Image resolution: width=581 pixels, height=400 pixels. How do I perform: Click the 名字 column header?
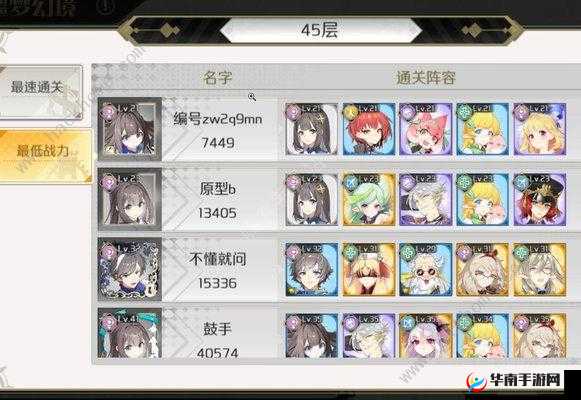point(218,78)
